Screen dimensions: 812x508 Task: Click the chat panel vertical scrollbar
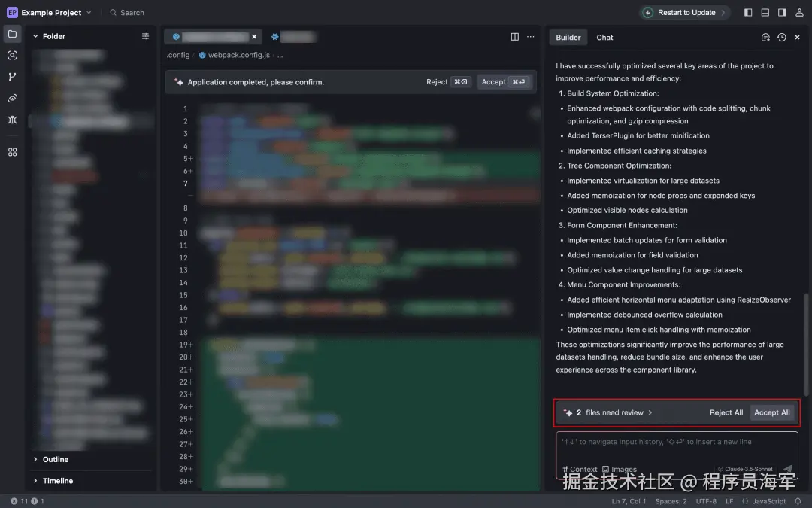(805, 345)
